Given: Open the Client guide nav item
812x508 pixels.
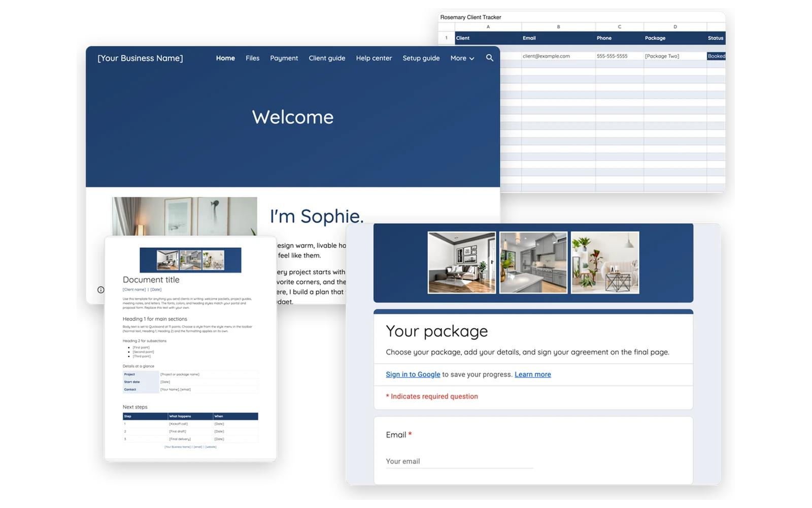Looking at the screenshot, I should pyautogui.click(x=327, y=58).
